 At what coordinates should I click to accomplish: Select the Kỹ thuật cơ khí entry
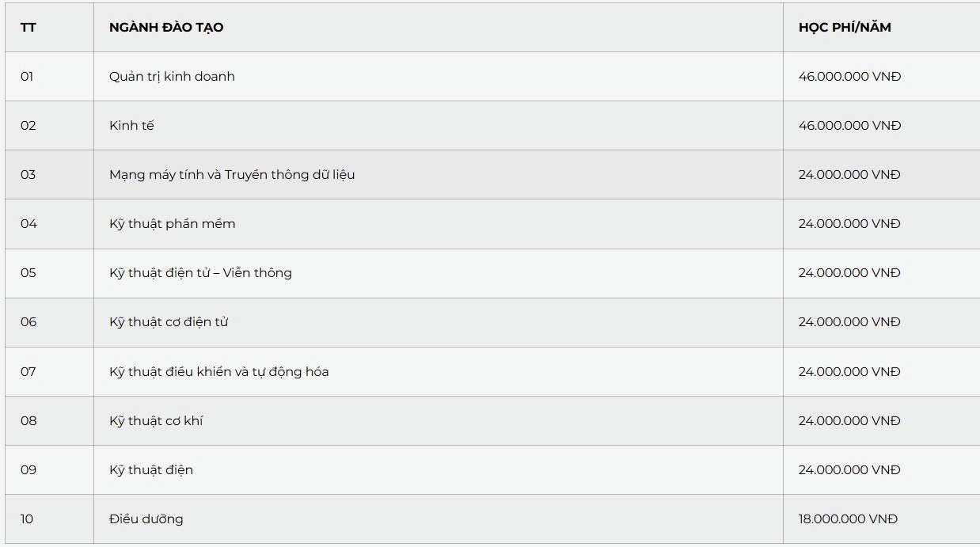pyautogui.click(x=156, y=421)
